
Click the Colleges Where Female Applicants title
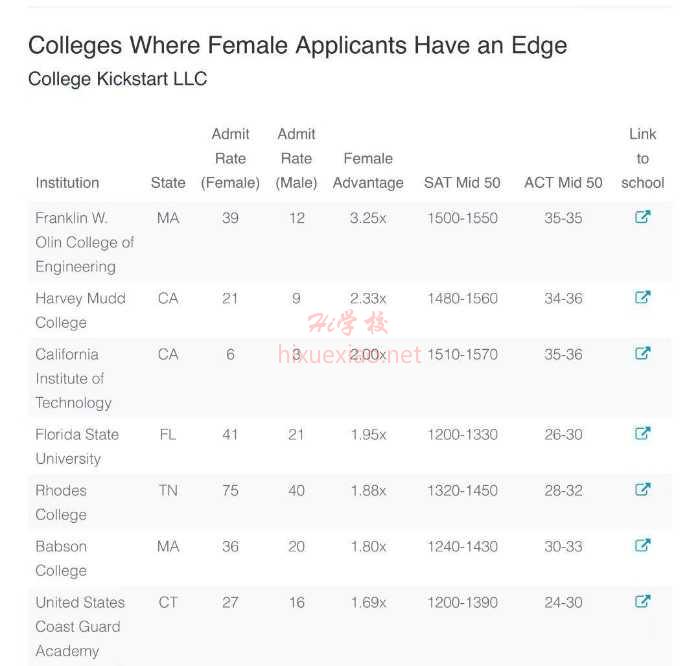(x=297, y=46)
